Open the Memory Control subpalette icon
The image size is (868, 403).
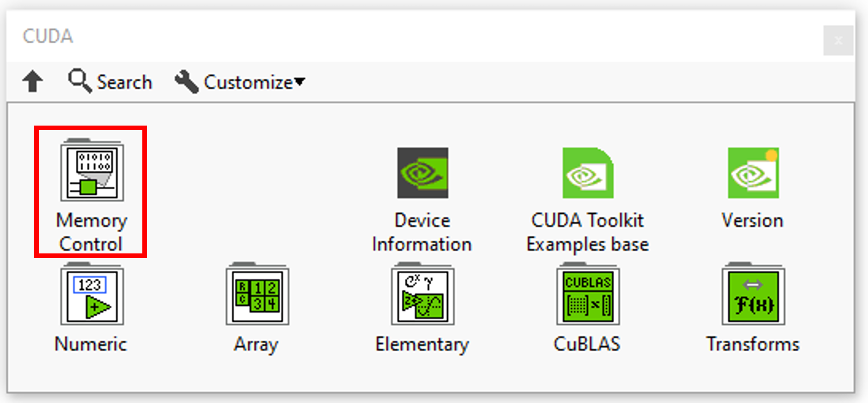click(x=92, y=171)
